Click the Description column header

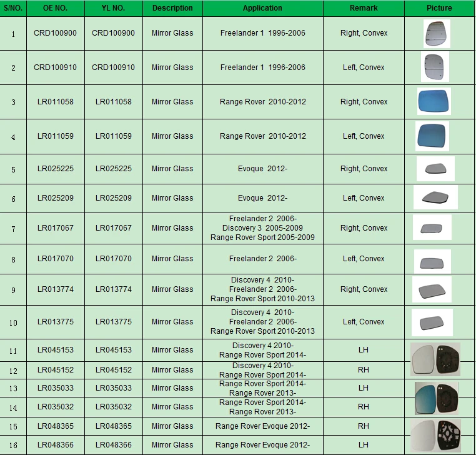click(x=172, y=8)
